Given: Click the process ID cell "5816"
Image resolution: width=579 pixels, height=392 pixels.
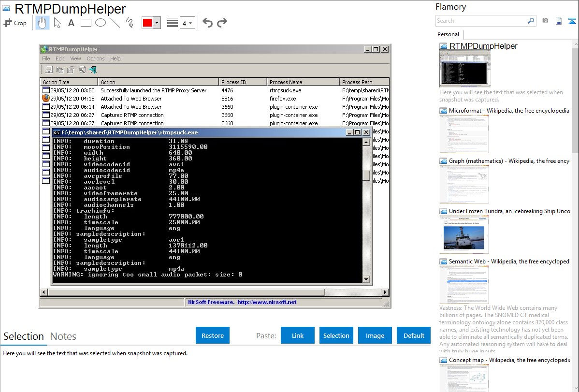Looking at the screenshot, I should pos(227,99).
